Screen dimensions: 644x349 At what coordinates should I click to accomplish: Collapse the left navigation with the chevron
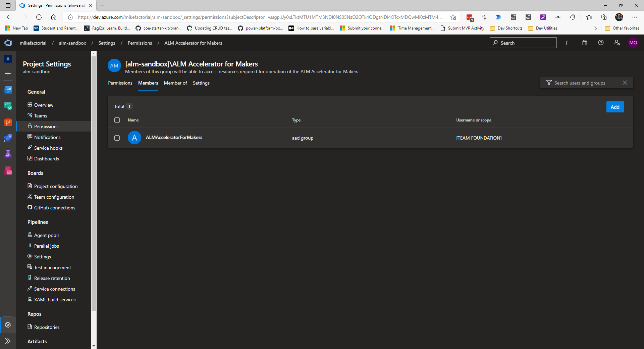click(8, 341)
